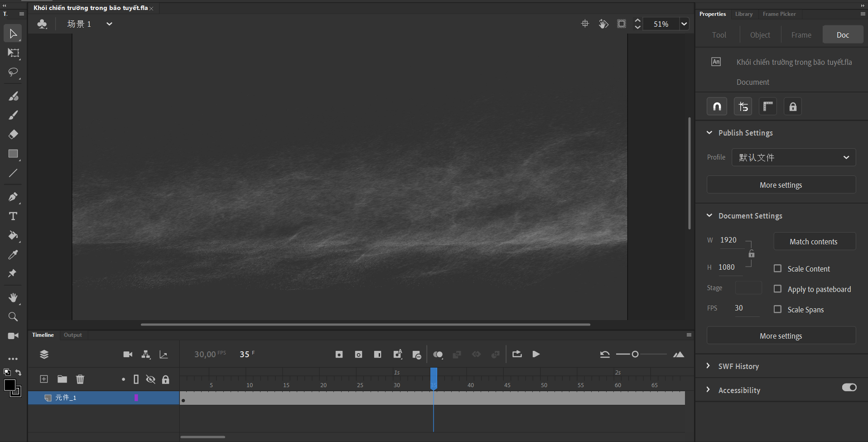The image size is (868, 442).
Task: Select the Eyedropper tool
Action: coord(13,255)
